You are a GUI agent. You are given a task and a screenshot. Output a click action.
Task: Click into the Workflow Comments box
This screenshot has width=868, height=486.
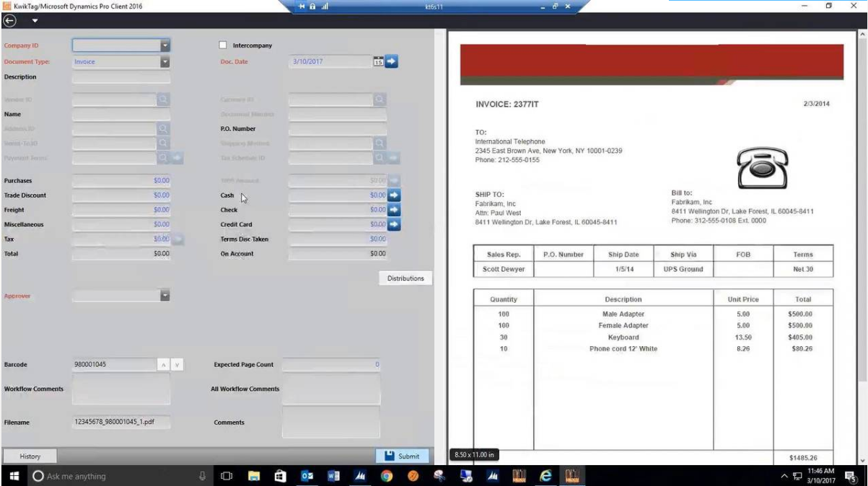121,389
